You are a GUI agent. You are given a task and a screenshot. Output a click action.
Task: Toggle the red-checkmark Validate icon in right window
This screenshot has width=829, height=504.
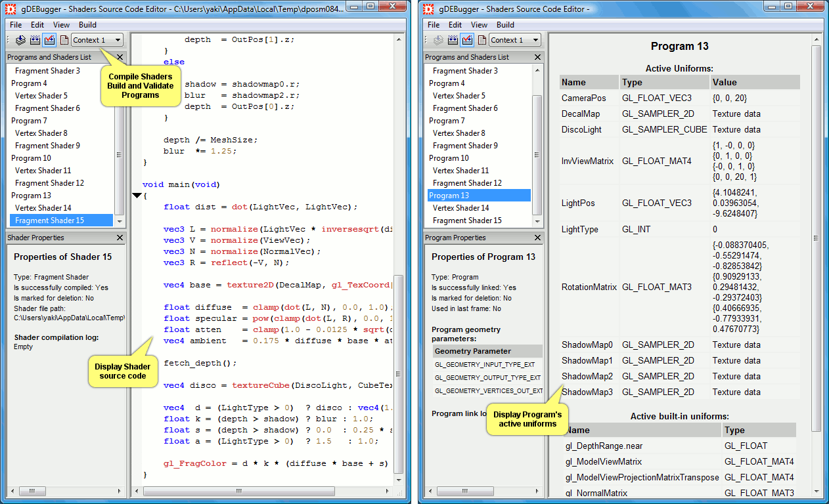tap(467, 40)
